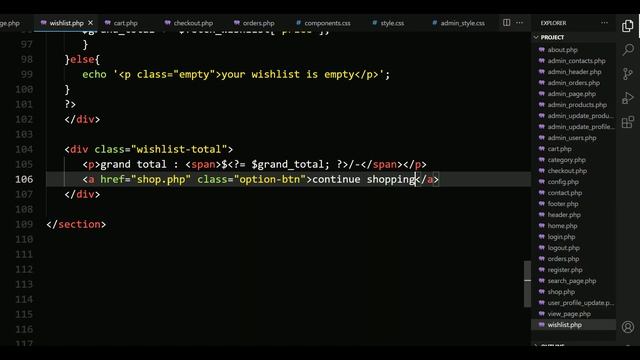The height and width of the screenshot is (360, 640).
Task: Open view_page.php in explorer
Action: coord(569,314)
